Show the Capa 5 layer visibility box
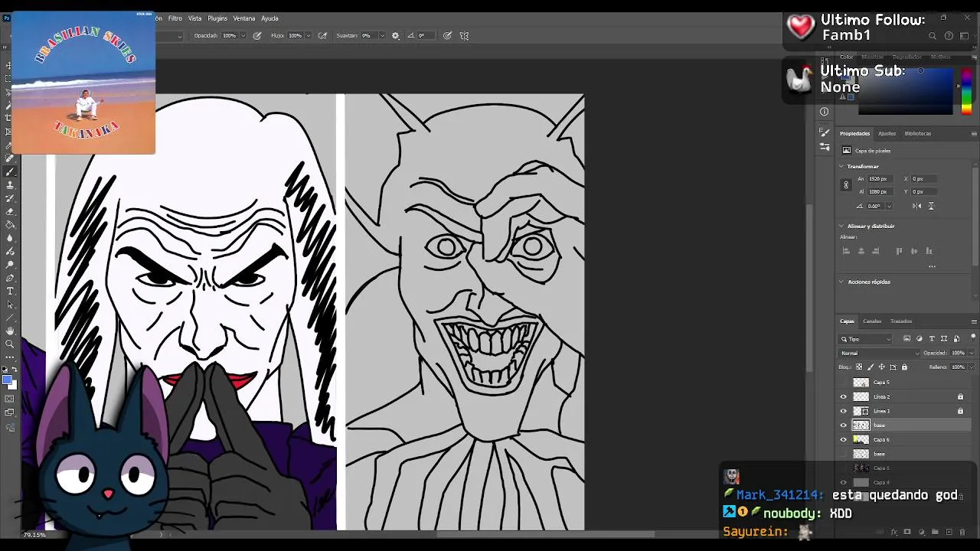 pyautogui.click(x=844, y=382)
